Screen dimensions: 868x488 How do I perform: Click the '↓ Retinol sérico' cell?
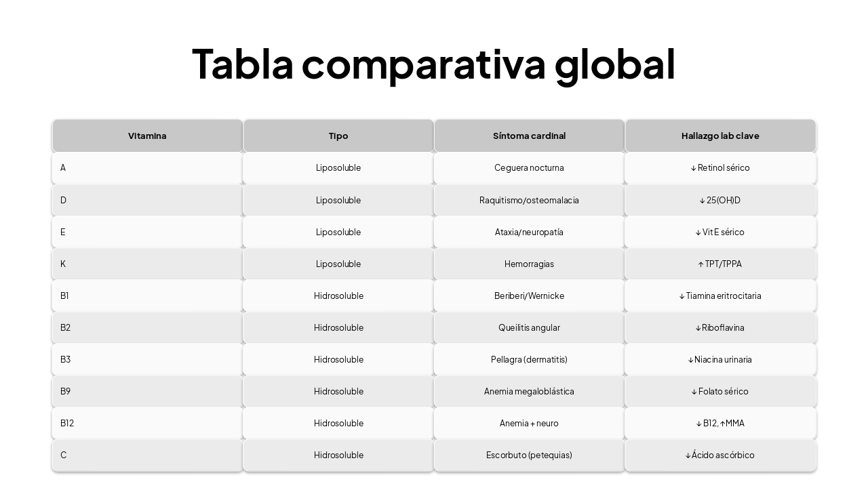pos(720,167)
